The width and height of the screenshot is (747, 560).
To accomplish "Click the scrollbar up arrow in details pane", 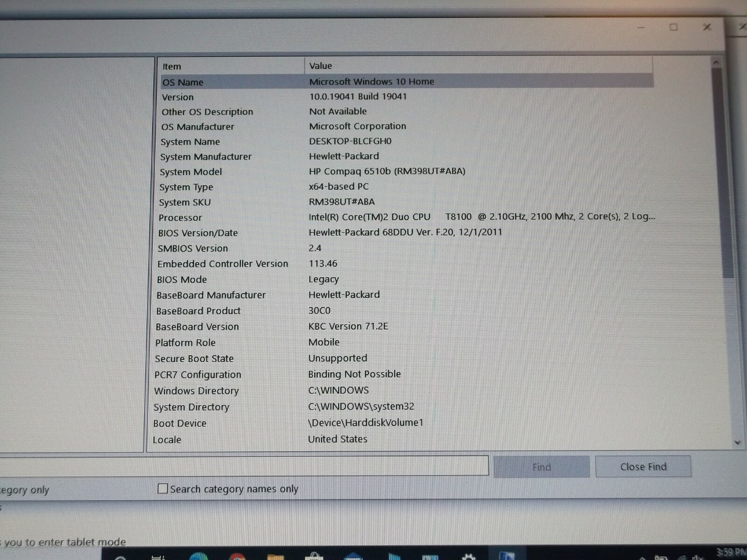I will pos(716,62).
